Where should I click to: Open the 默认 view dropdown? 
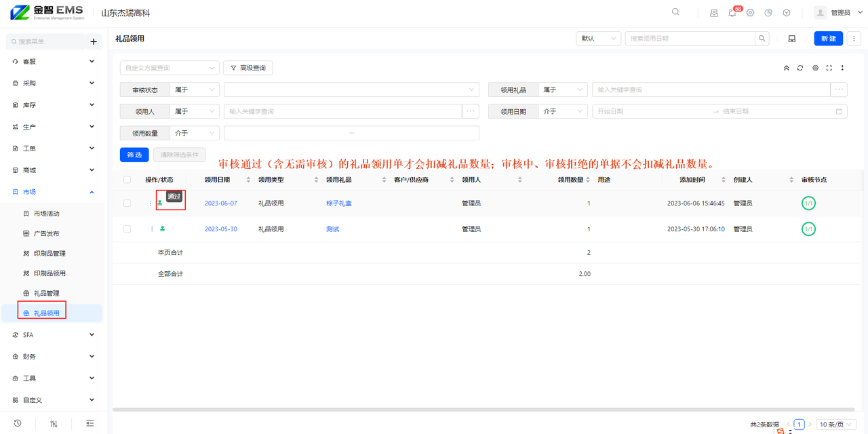(598, 39)
